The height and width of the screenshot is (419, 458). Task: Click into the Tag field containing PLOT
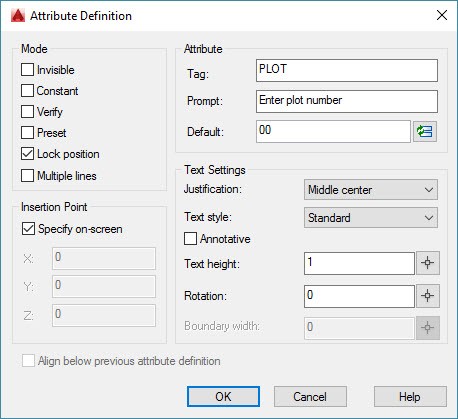[347, 70]
